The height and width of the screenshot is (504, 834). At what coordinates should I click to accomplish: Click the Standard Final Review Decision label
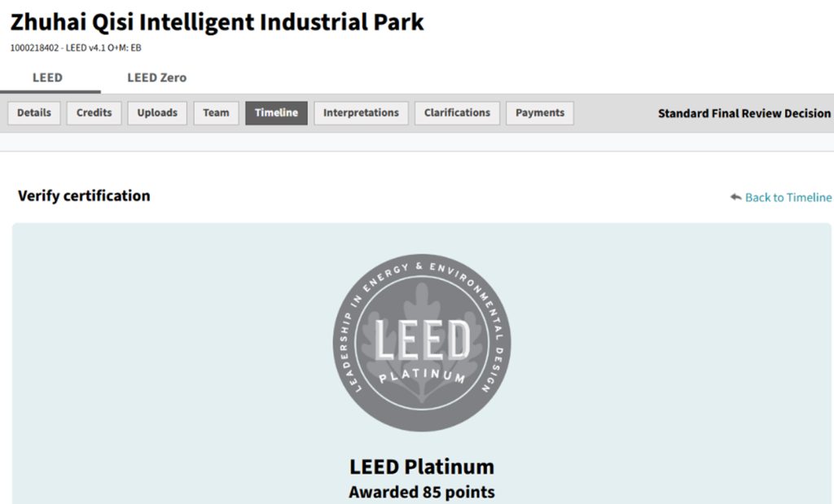(x=744, y=114)
